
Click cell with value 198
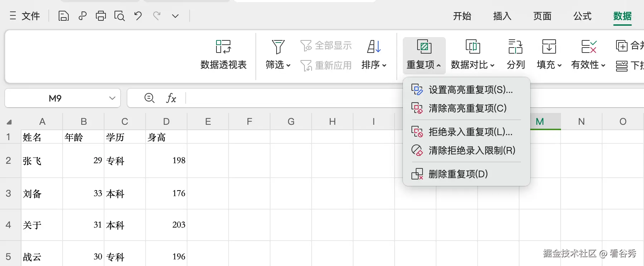tap(166, 161)
